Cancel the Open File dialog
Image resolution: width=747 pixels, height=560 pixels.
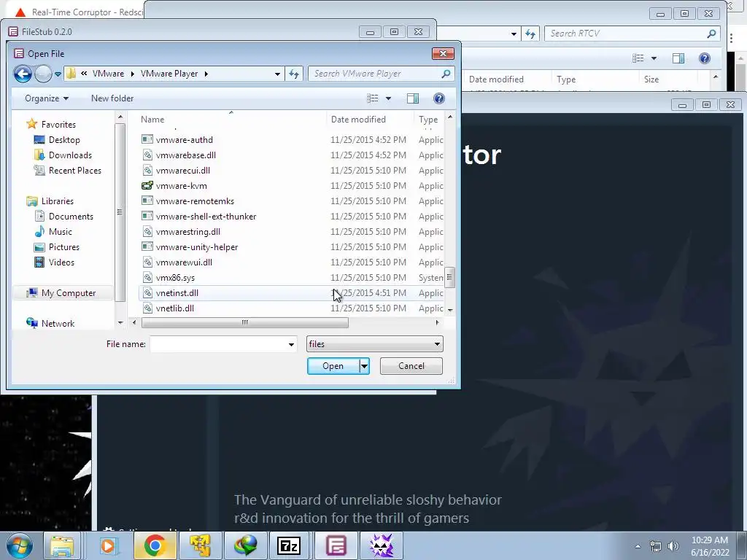point(411,366)
